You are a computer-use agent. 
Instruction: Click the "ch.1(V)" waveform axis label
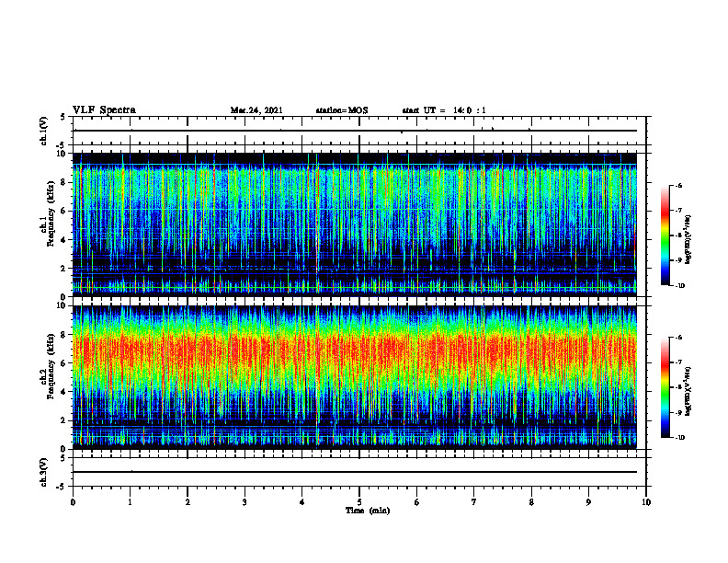click(43, 131)
